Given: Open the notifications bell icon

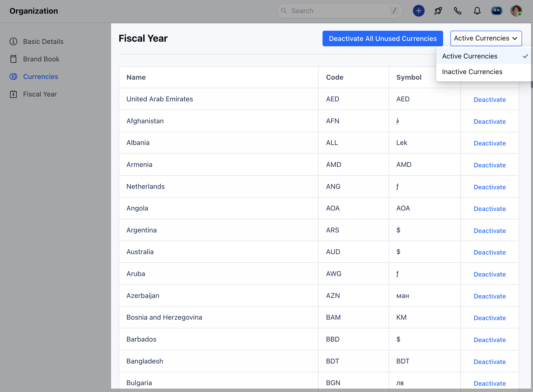Looking at the screenshot, I should 477,11.
